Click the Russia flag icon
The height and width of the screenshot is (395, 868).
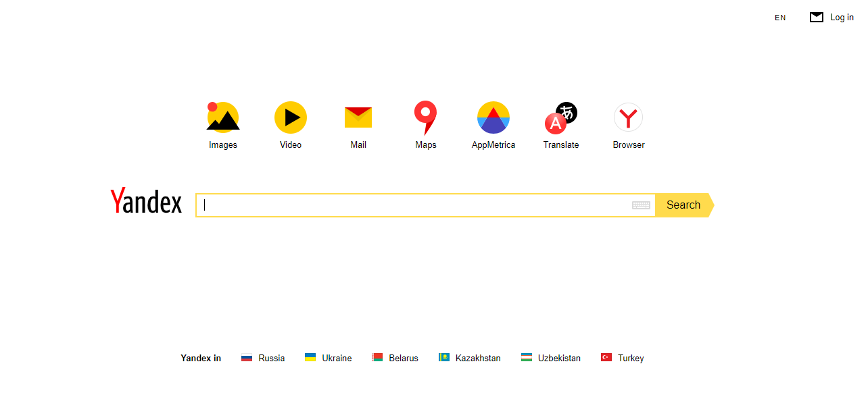click(247, 358)
